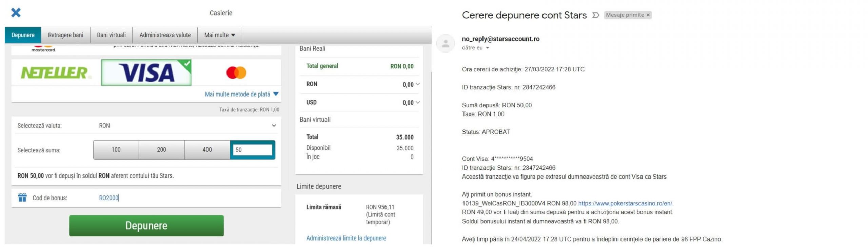Select the Mastercard payment logo
Image resolution: width=868 pixels, height=249 pixels.
236,72
